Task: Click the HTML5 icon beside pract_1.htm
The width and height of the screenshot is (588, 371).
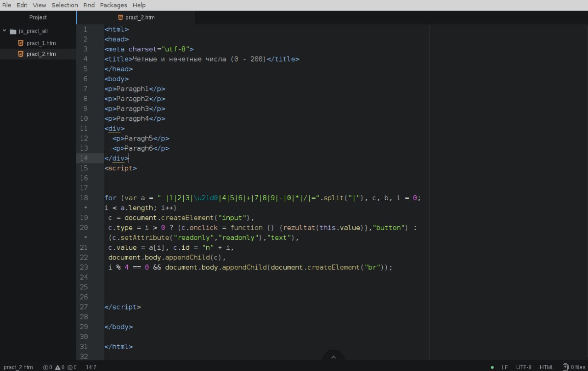Action: (20, 43)
